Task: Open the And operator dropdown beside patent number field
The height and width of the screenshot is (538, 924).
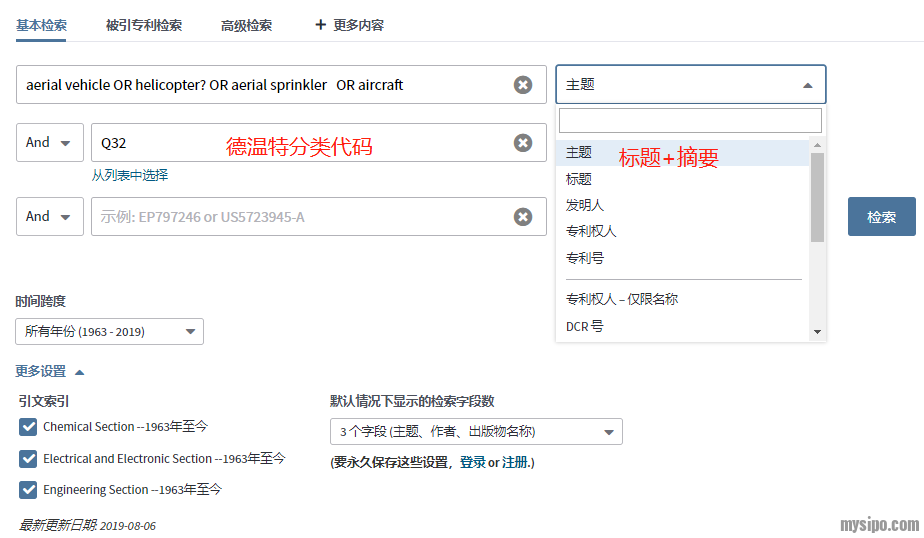Action: pyautogui.click(x=50, y=217)
